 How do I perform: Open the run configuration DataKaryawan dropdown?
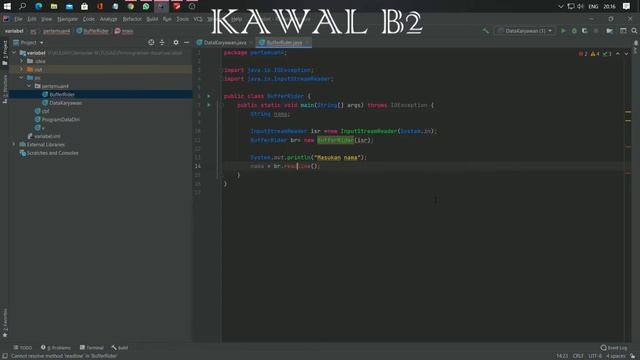[525, 31]
